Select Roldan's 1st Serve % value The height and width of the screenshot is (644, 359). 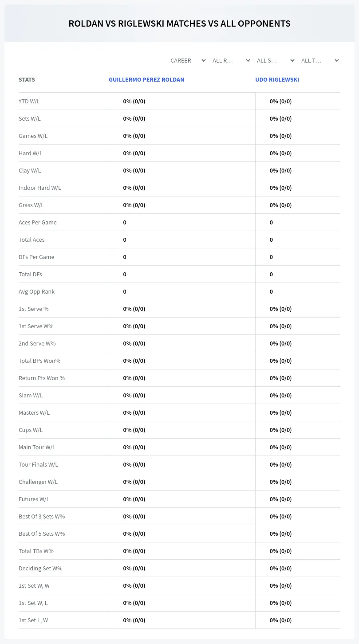coord(134,309)
